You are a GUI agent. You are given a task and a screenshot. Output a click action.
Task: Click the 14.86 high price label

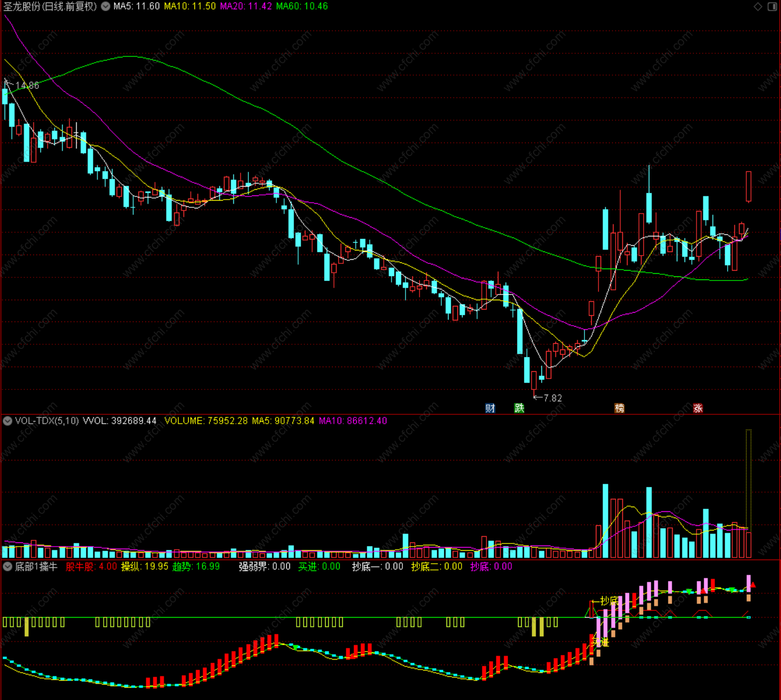pos(27,86)
